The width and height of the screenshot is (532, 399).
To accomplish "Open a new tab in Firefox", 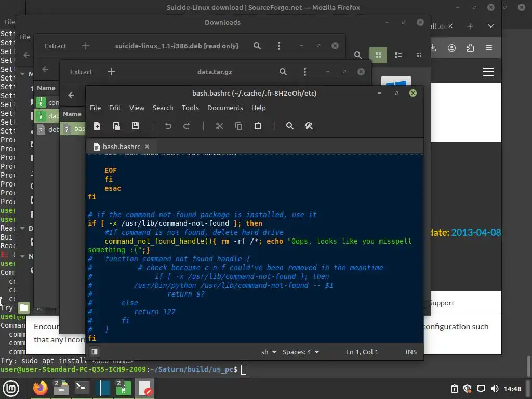I will [x=470, y=26].
